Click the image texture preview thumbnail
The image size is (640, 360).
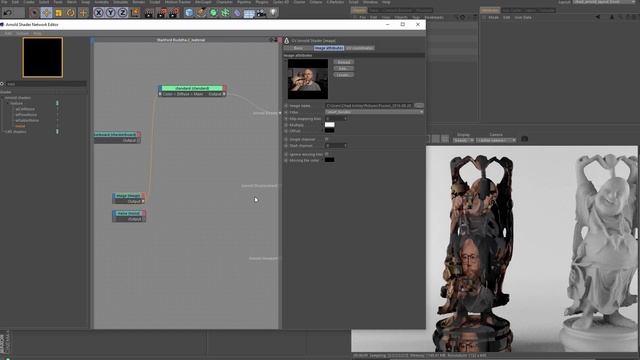tap(308, 79)
